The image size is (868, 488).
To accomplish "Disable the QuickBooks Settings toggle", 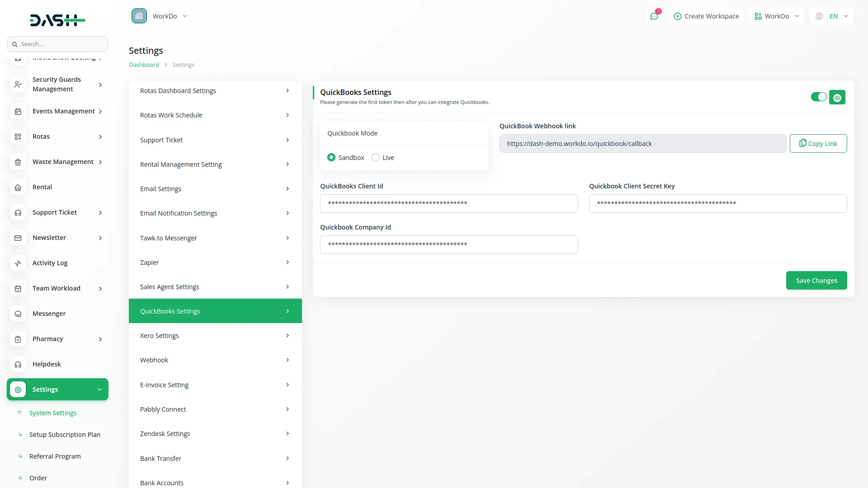I will (x=819, y=97).
